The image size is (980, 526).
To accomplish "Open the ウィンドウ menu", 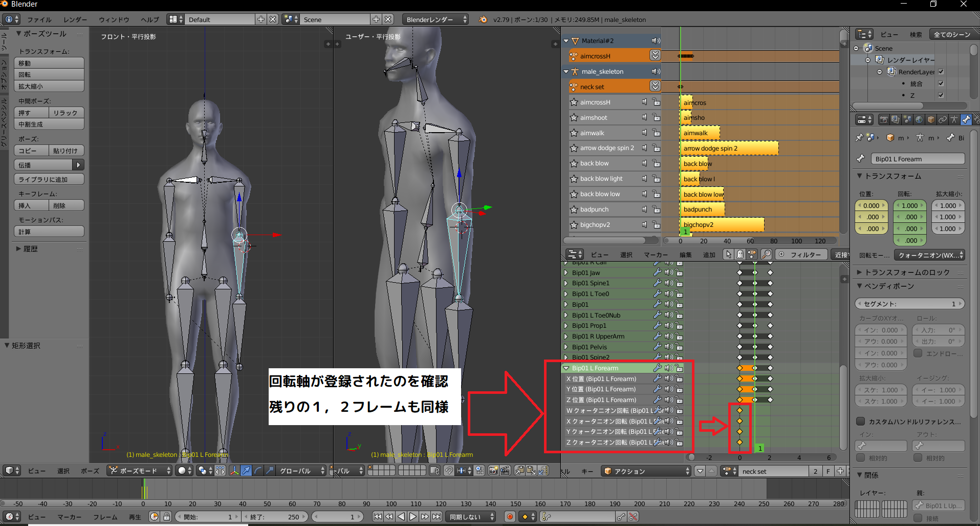I will coord(114,20).
